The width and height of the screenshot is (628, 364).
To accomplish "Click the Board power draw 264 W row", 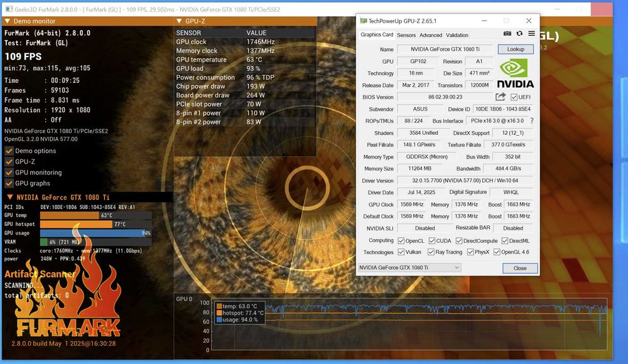I will [245, 95].
